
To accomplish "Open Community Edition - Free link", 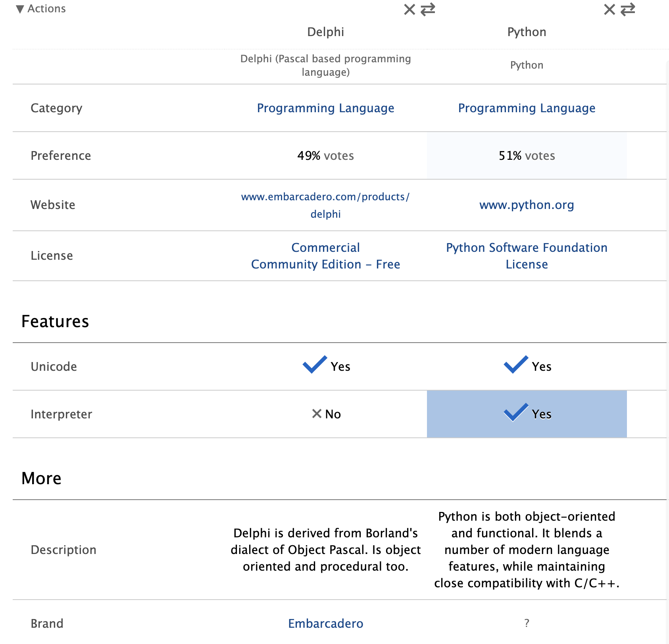I will click(x=325, y=264).
